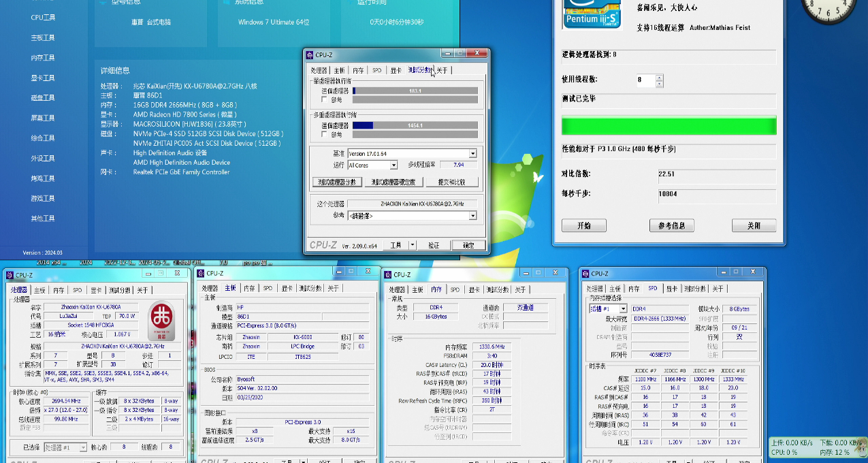Open 关于 tab in memory CPU-Z window

pos(520,289)
